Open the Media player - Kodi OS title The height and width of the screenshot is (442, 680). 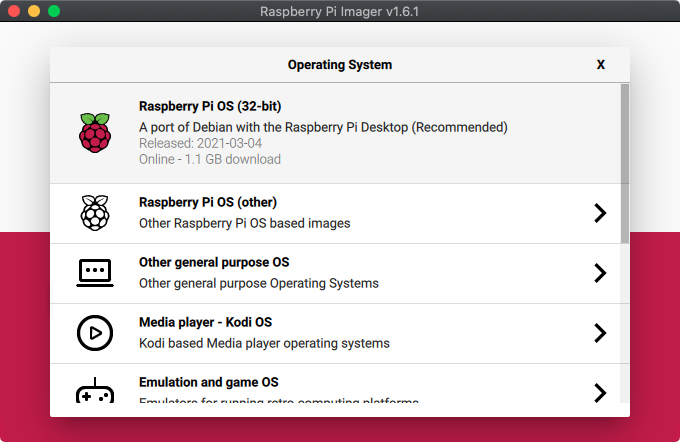206,322
